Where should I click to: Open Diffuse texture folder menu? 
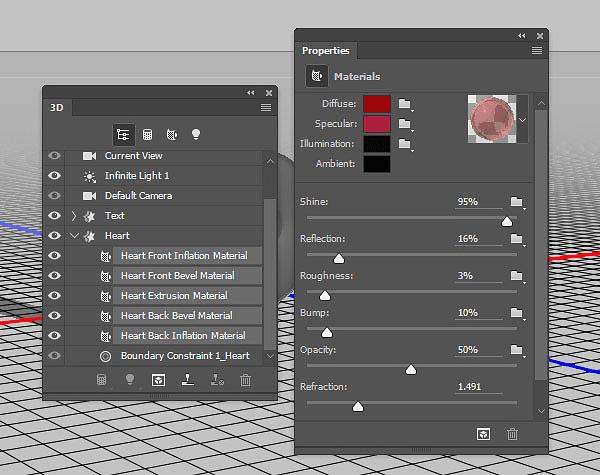(x=405, y=104)
